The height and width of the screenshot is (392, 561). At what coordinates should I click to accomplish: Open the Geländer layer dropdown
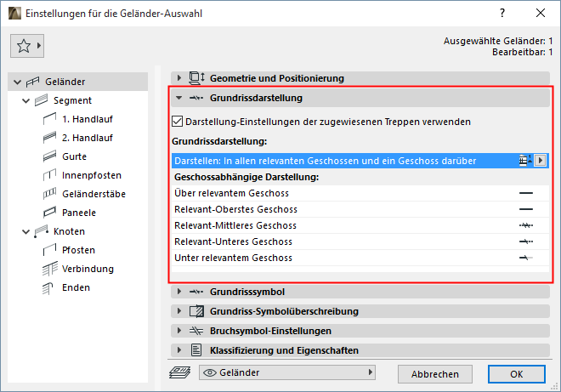pyautogui.click(x=287, y=372)
